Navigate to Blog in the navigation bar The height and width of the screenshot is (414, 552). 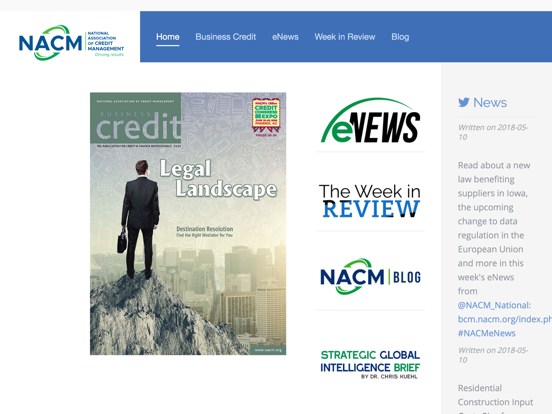(400, 37)
